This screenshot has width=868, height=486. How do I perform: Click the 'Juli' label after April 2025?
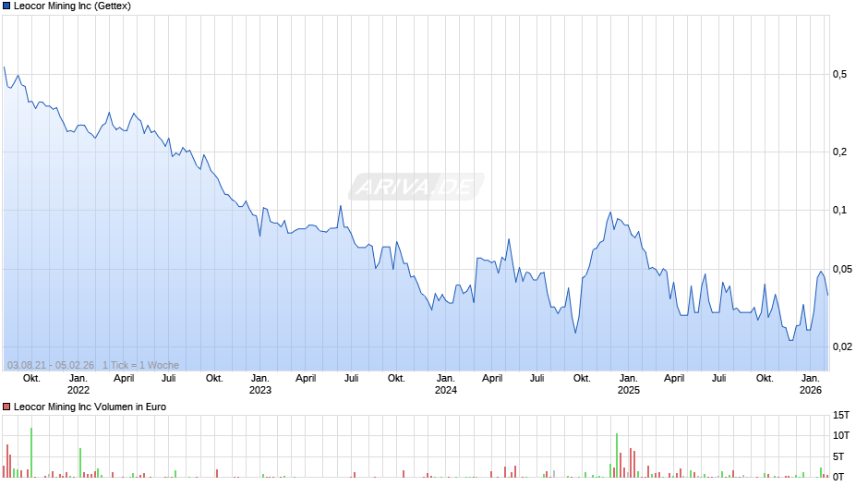[719, 379]
